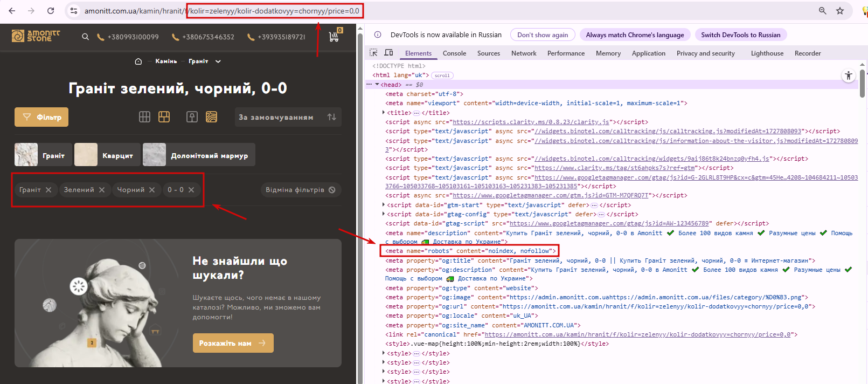Open the Камінь breadcrumb link
The width and height of the screenshot is (868, 384).
166,61
